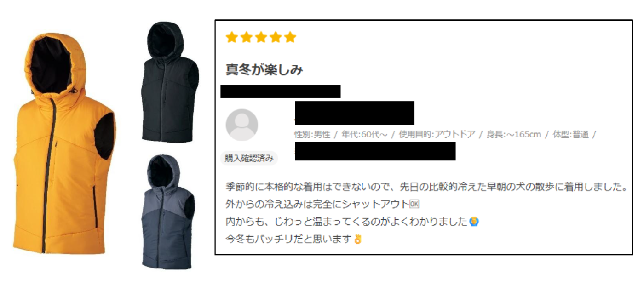Click the OK hand emoji at review end

358,239
